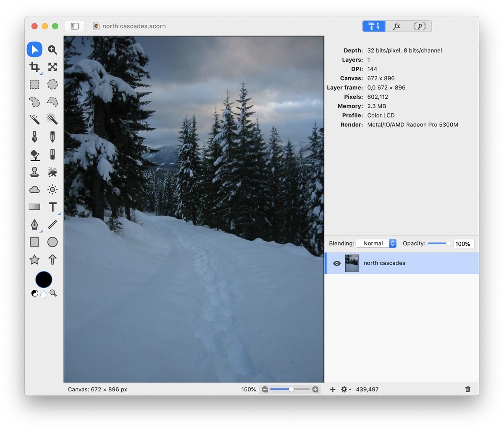Pick the Clone Stamp tool

(x=34, y=172)
